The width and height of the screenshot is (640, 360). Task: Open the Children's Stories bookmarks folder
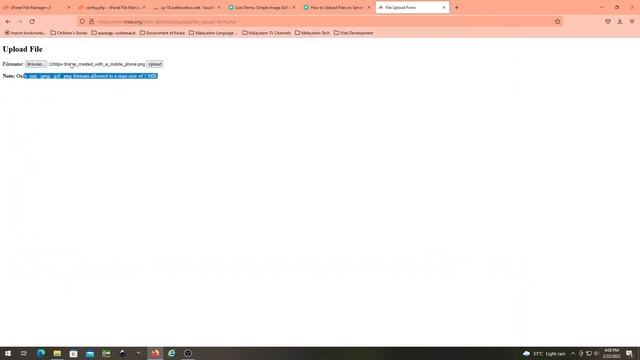click(69, 33)
